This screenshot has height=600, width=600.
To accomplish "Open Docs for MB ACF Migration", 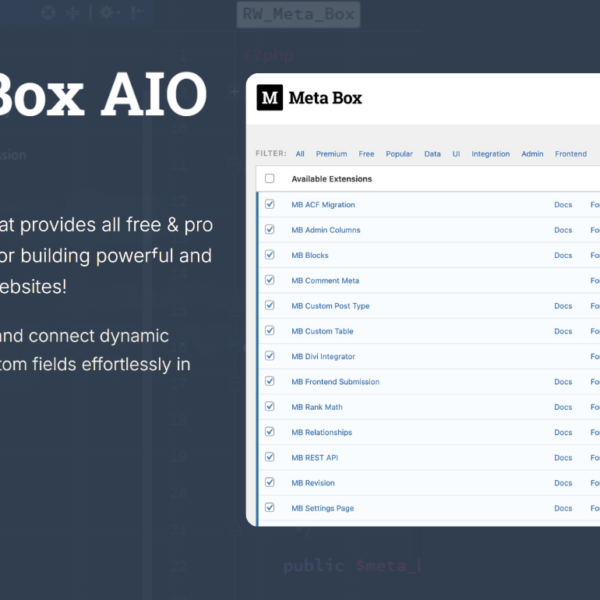I will point(563,205).
